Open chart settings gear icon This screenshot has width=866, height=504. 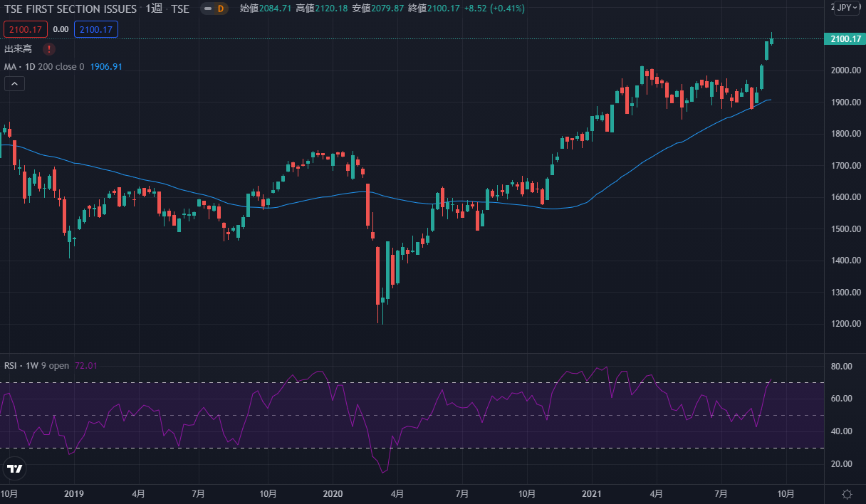pyautogui.click(x=847, y=494)
